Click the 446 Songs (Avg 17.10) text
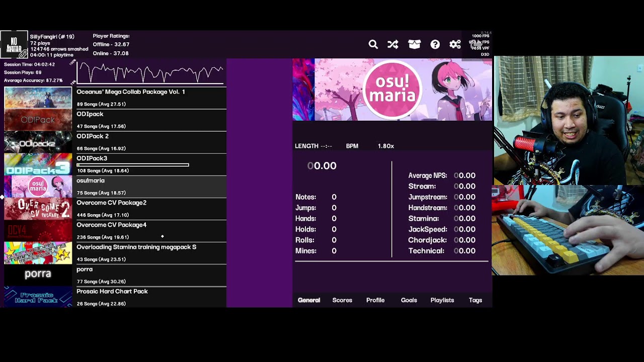This screenshot has width=644, height=362. 103,215
